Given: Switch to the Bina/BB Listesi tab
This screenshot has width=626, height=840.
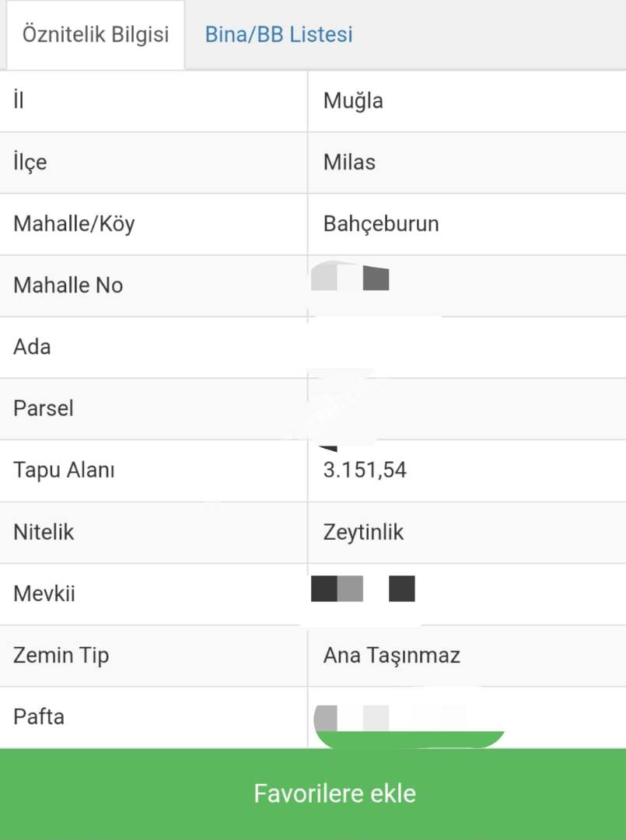Looking at the screenshot, I should click(x=278, y=34).
